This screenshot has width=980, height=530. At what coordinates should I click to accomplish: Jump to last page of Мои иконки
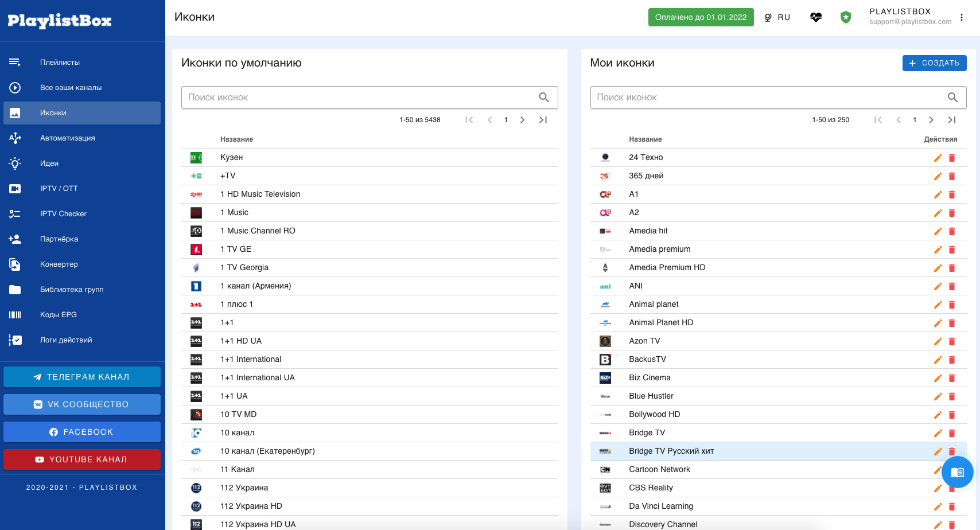(952, 120)
